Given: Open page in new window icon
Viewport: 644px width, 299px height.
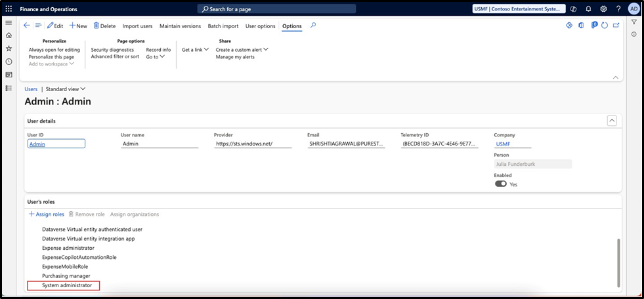Looking at the screenshot, I should pos(616,26).
